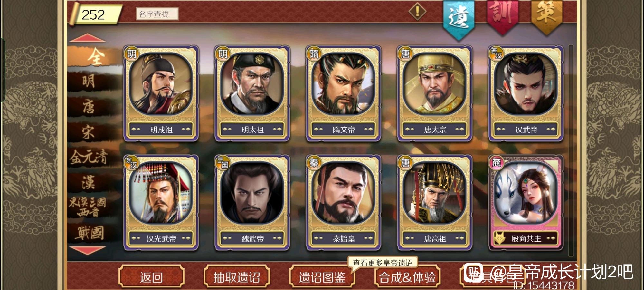Screen dimensions: 644x290
Task: Choose the 唐太宗 portrait card
Action: pos(435,93)
